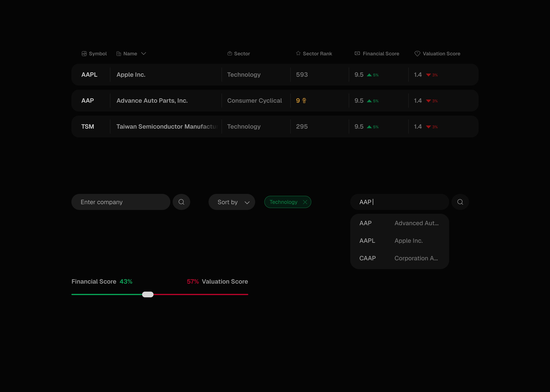550x392 pixels.
Task: Click search icon beside AAP input
Action: (x=460, y=202)
